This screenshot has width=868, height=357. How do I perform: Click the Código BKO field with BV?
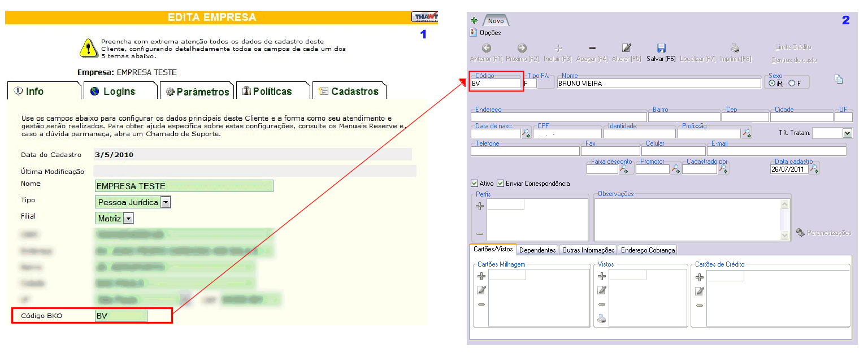(121, 316)
